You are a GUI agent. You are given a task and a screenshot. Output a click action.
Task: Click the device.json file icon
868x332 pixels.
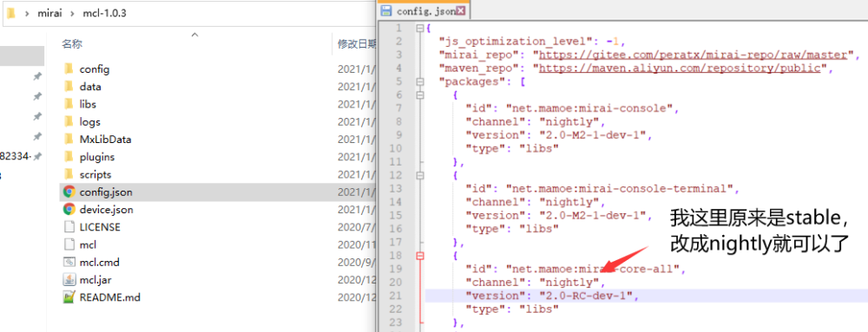coord(69,210)
